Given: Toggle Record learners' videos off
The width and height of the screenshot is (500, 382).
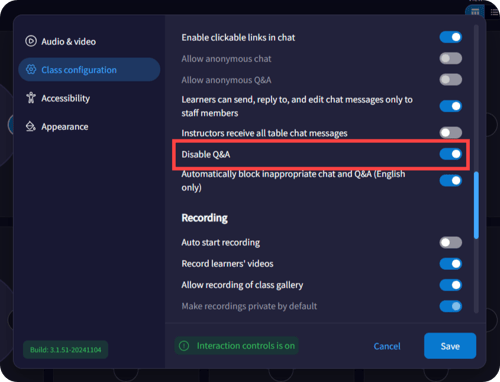Looking at the screenshot, I should (x=451, y=264).
